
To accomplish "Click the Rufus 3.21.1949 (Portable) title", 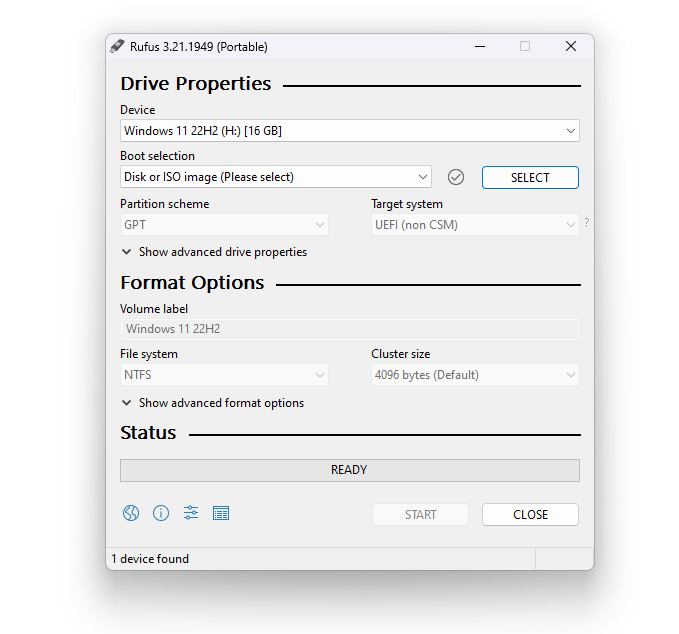I will [x=199, y=46].
